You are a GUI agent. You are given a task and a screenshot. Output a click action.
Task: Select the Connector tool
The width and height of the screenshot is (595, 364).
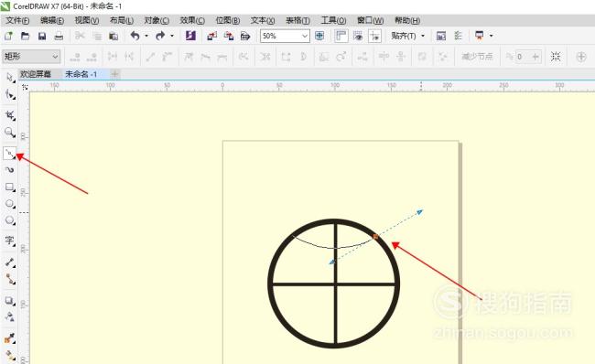click(x=10, y=280)
